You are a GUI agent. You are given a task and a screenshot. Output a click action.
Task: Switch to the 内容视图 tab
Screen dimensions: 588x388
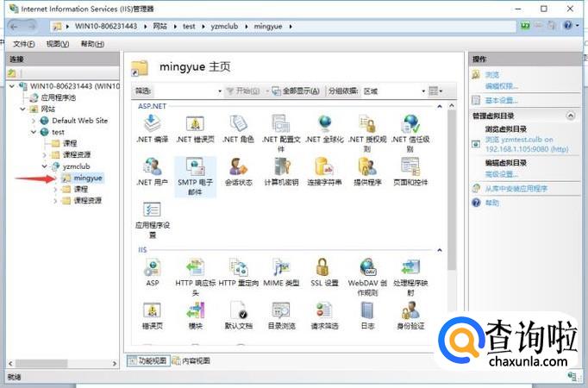point(191,361)
